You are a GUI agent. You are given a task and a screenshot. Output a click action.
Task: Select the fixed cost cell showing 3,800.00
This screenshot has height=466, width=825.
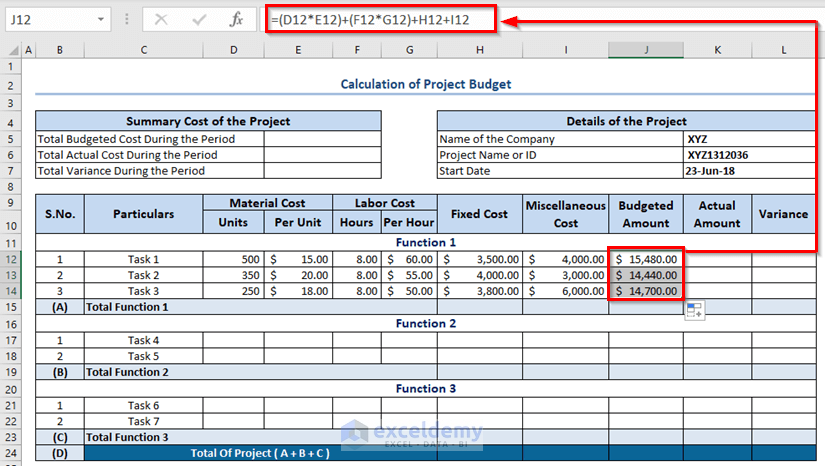click(x=480, y=291)
